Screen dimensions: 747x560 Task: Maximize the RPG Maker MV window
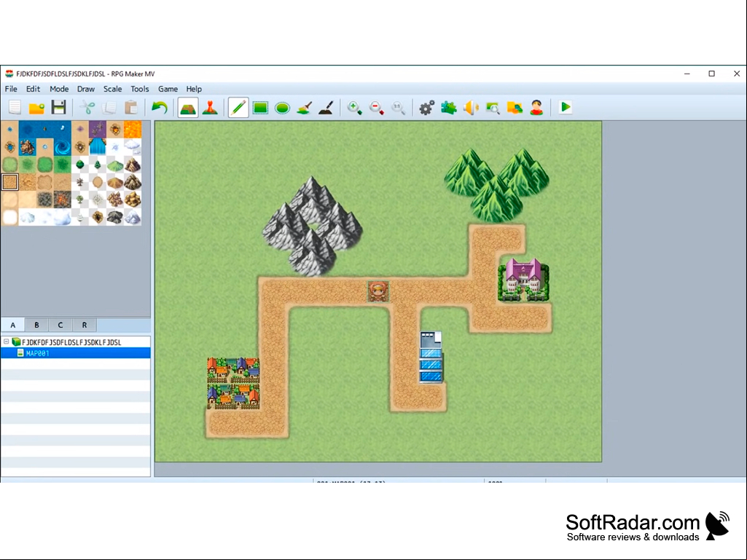pyautogui.click(x=712, y=74)
